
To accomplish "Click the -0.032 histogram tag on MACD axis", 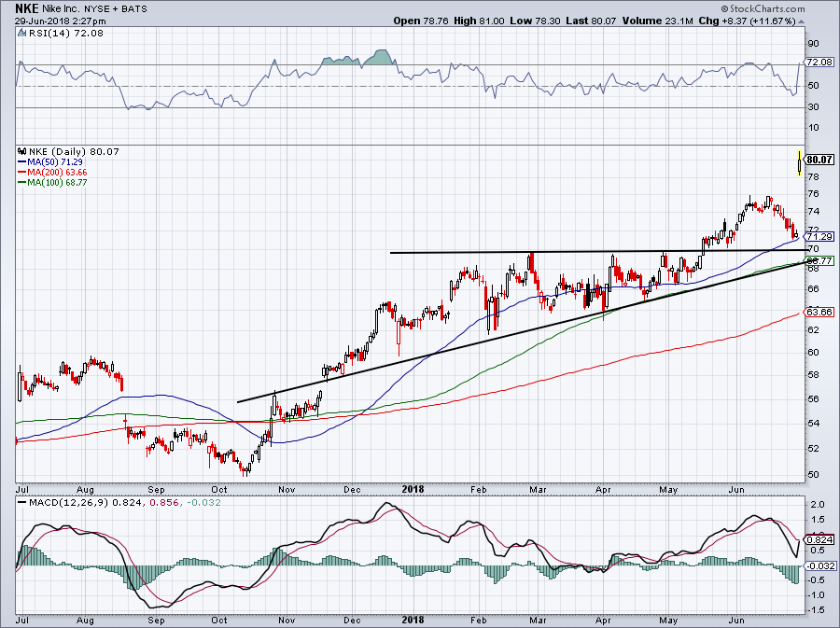I will [x=820, y=565].
